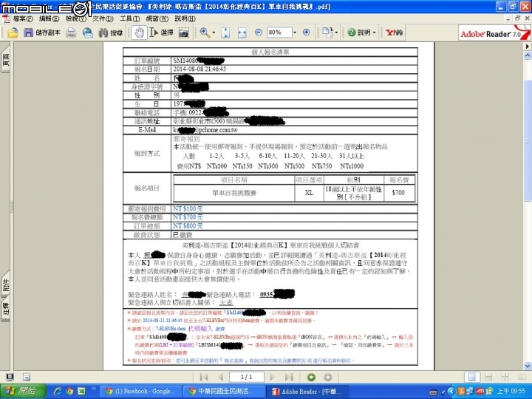Open the 編輯(E) menu
This screenshot has height=399, width=532.
coord(49,18)
